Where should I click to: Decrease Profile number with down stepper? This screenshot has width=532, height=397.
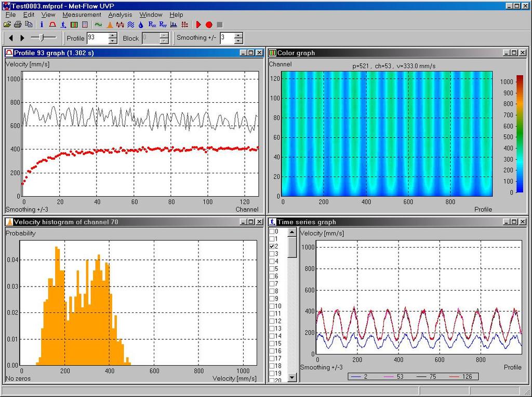coord(113,41)
